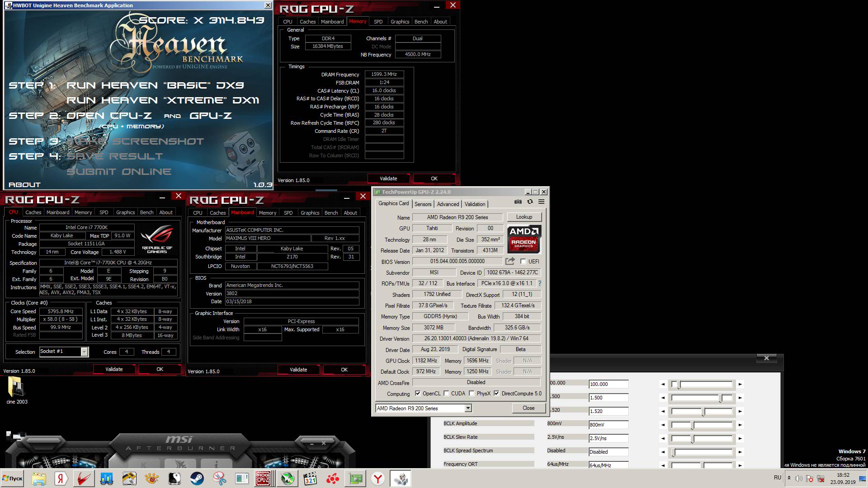Open the Start (Пуск) menu
Screen dimensions: 868x488
point(13,479)
